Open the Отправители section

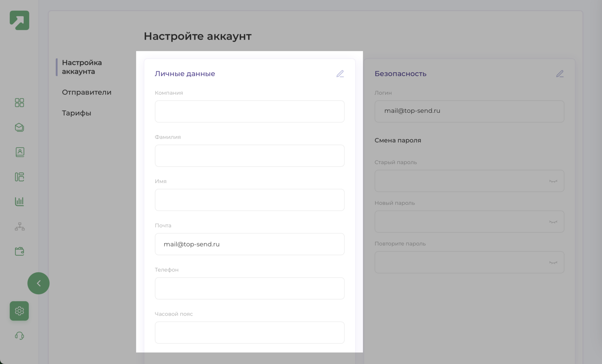click(87, 92)
